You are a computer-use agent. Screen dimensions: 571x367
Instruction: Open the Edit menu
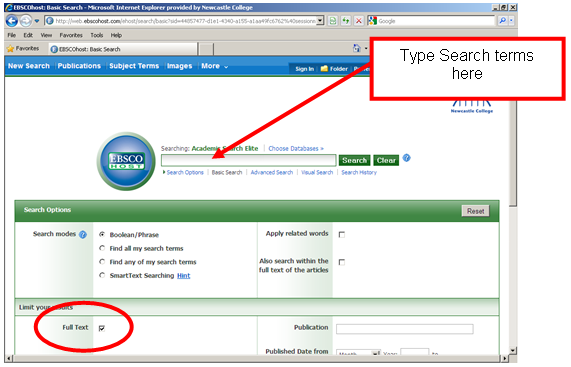coord(28,35)
